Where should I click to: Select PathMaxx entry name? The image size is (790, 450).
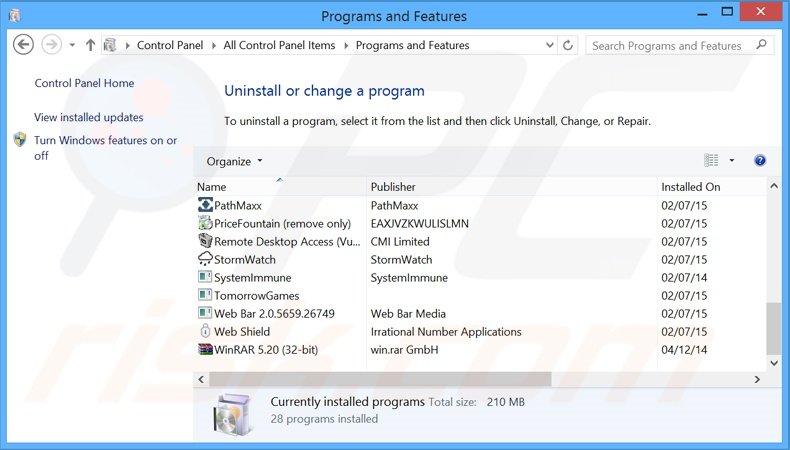[238, 206]
